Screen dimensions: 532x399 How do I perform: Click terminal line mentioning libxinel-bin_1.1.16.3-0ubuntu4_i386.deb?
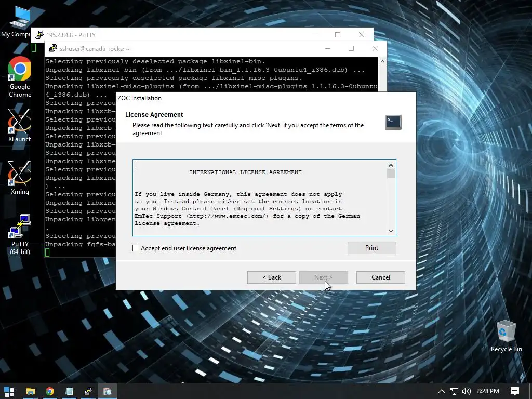click(205, 70)
